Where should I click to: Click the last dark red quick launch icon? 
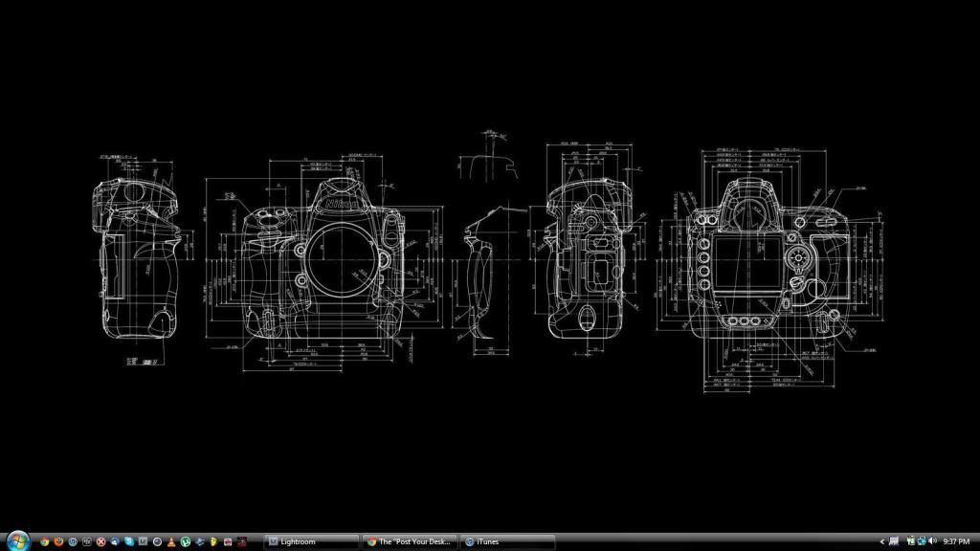point(242,541)
